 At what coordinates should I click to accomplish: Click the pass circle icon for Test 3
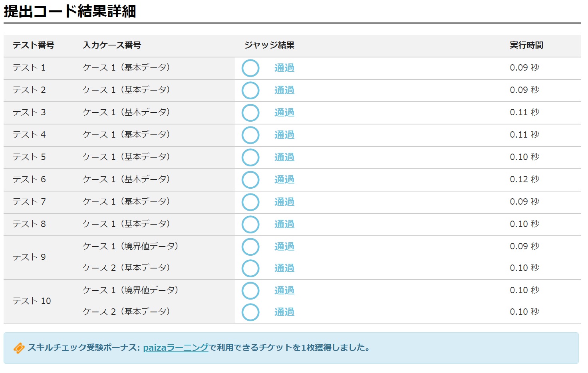point(250,113)
